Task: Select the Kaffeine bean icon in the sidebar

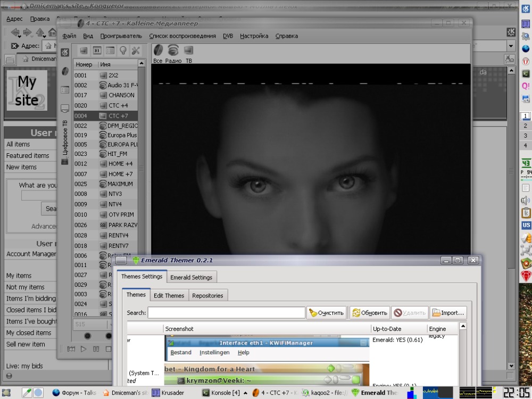Action: (65, 71)
